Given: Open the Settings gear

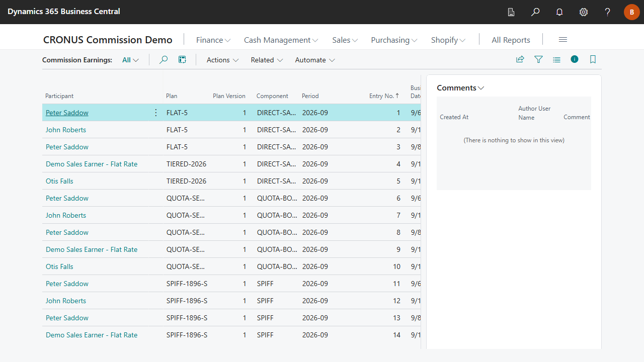Looking at the screenshot, I should (584, 12).
